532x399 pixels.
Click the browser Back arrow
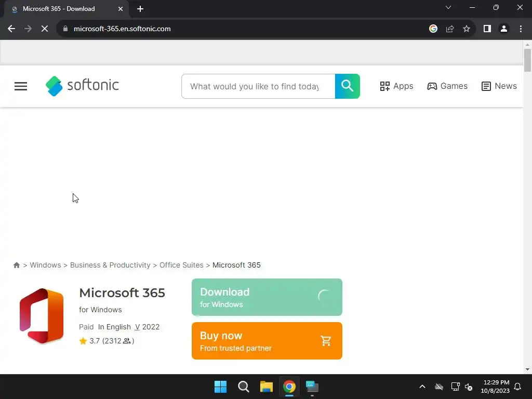click(x=11, y=29)
